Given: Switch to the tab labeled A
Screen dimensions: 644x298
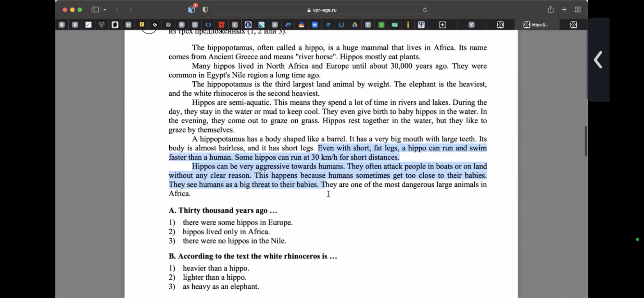Looking at the screenshot, I should pos(275,25).
